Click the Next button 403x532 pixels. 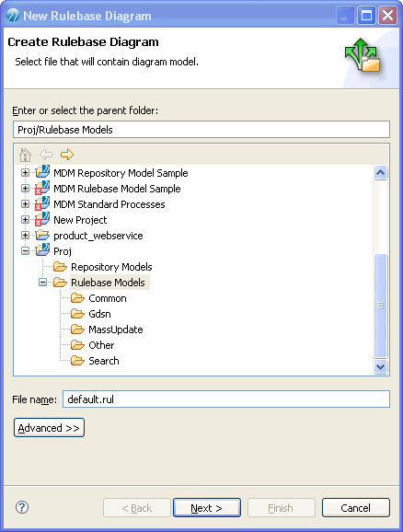pyautogui.click(x=207, y=507)
